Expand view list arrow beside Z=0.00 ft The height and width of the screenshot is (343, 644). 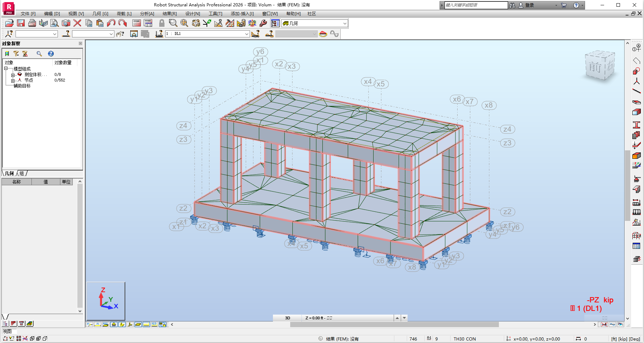click(397, 318)
